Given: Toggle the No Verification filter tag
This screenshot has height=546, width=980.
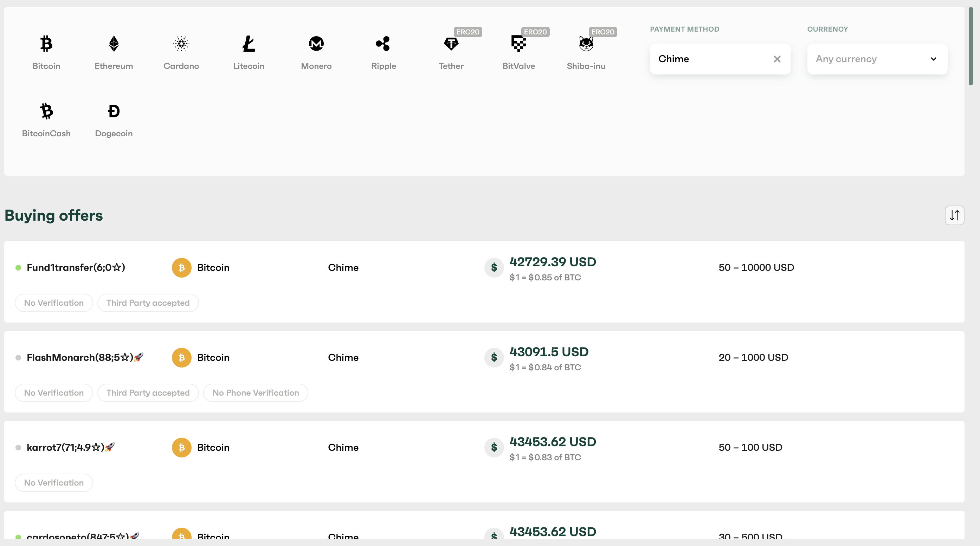Looking at the screenshot, I should click(53, 303).
